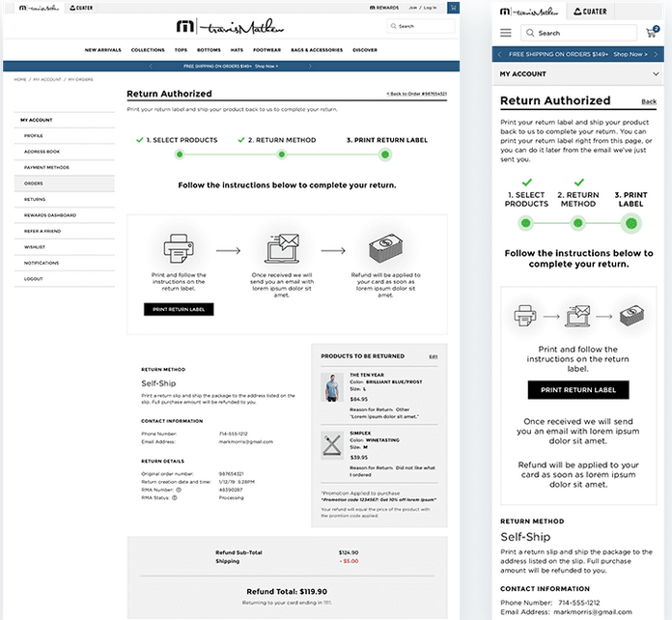Click desktop Select Products progress dot
This screenshot has width=672, height=620.
(x=180, y=155)
